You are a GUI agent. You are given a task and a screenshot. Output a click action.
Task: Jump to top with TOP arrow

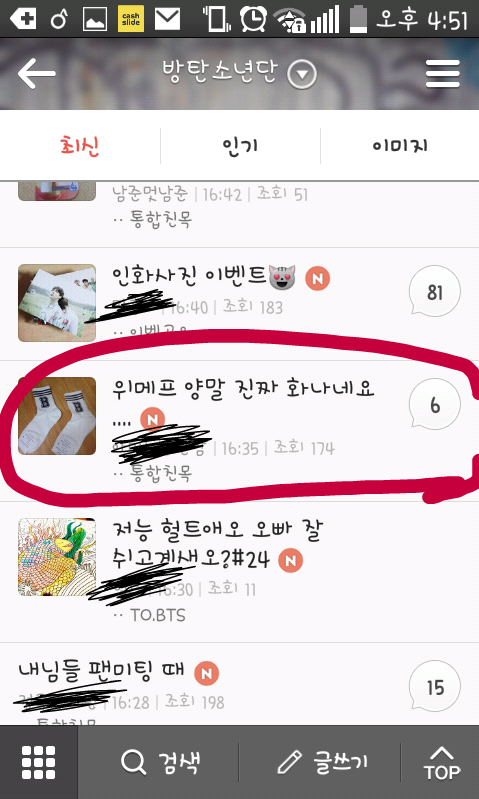coord(442,763)
